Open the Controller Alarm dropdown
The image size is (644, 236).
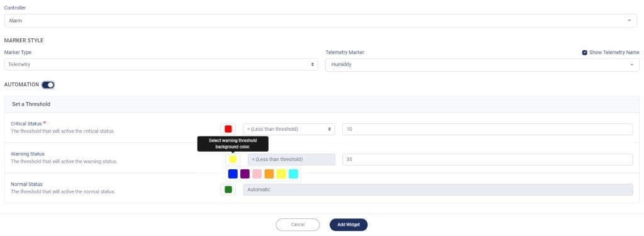click(x=320, y=21)
